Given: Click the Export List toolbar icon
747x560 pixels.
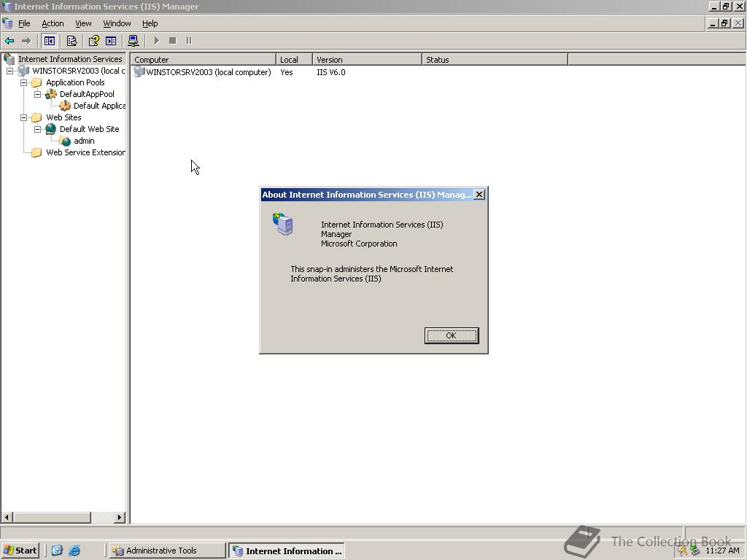Looking at the screenshot, I should (x=71, y=41).
